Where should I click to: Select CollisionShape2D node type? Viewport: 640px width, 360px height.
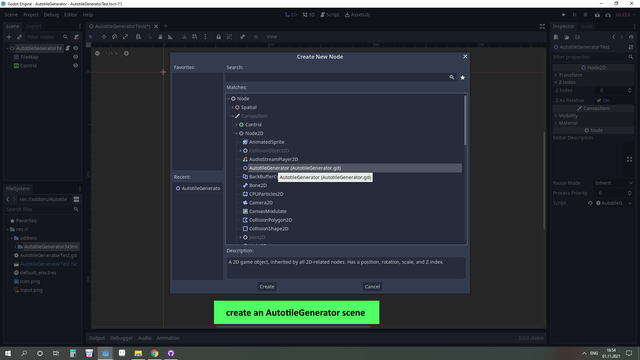coord(269,229)
